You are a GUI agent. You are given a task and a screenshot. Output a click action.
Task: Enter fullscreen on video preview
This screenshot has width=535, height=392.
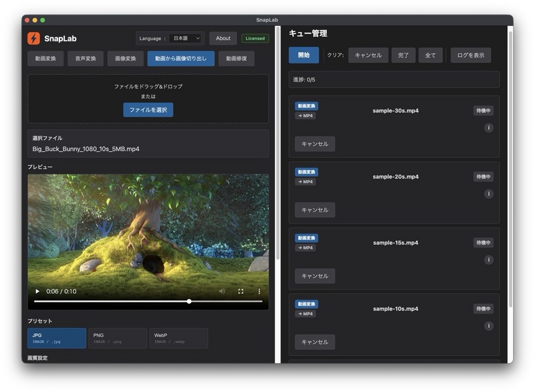tap(241, 291)
